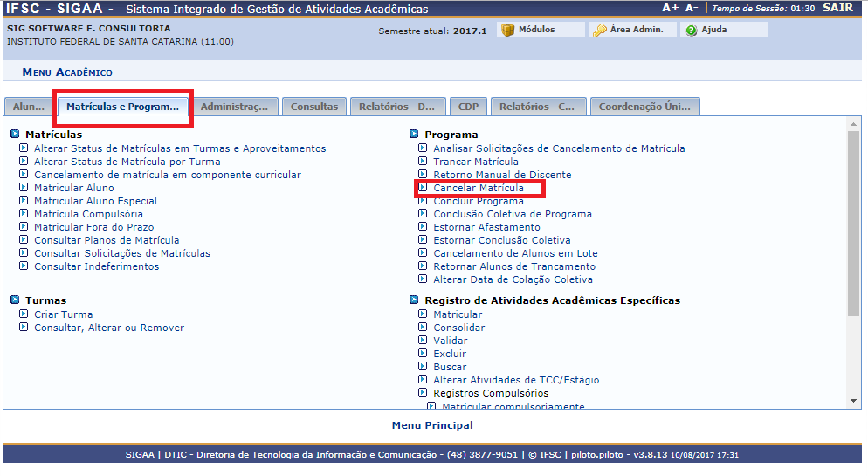Viewport: 868px width, 476px height.
Task: Click icon beside Registro de Atividades Acadêmicas Específicas
Action: tap(415, 300)
